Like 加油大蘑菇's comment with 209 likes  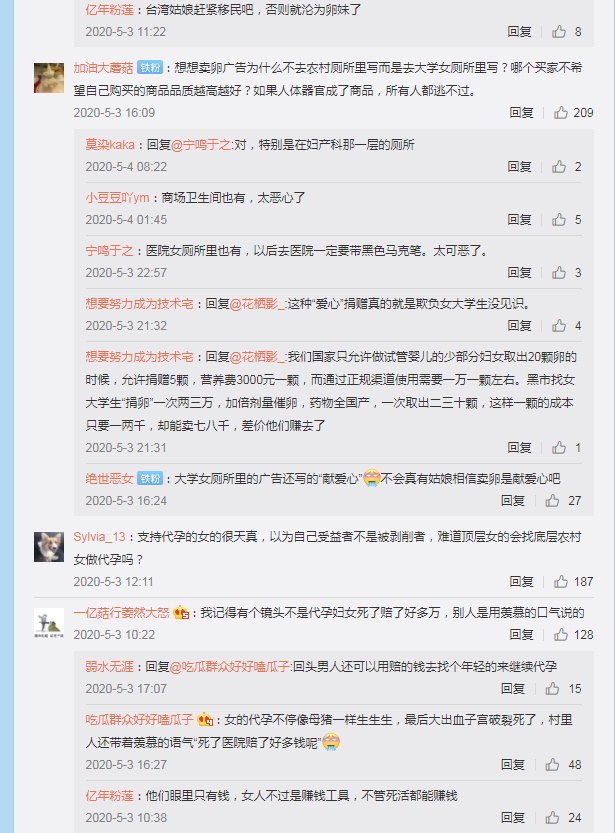[561, 113]
